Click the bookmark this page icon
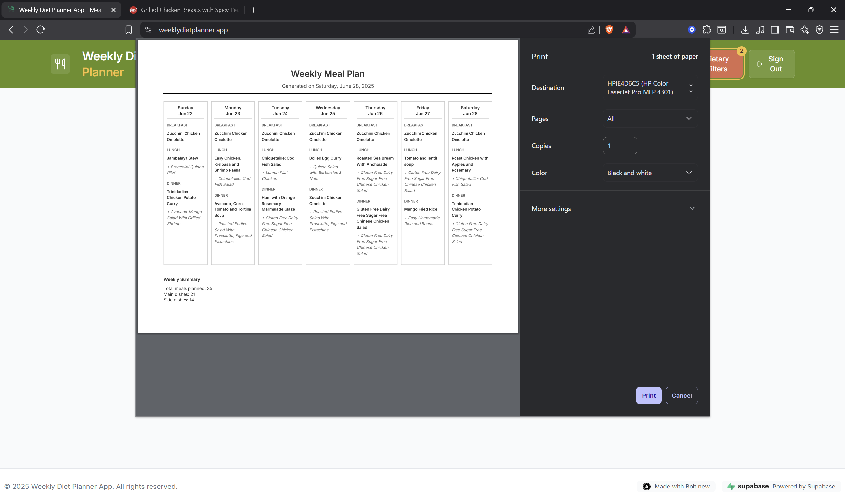845x504 pixels. [x=128, y=30]
